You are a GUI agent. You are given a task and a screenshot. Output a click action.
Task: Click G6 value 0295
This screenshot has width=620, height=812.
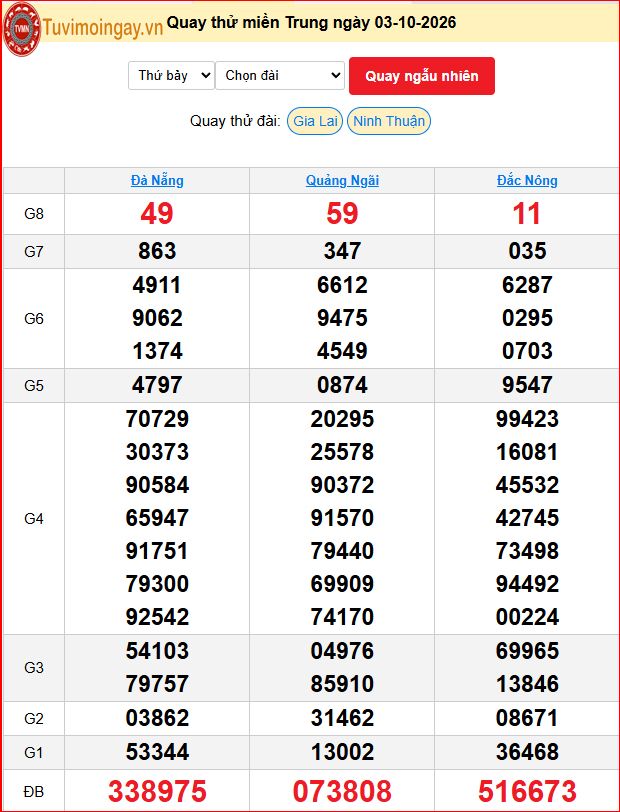tap(527, 318)
